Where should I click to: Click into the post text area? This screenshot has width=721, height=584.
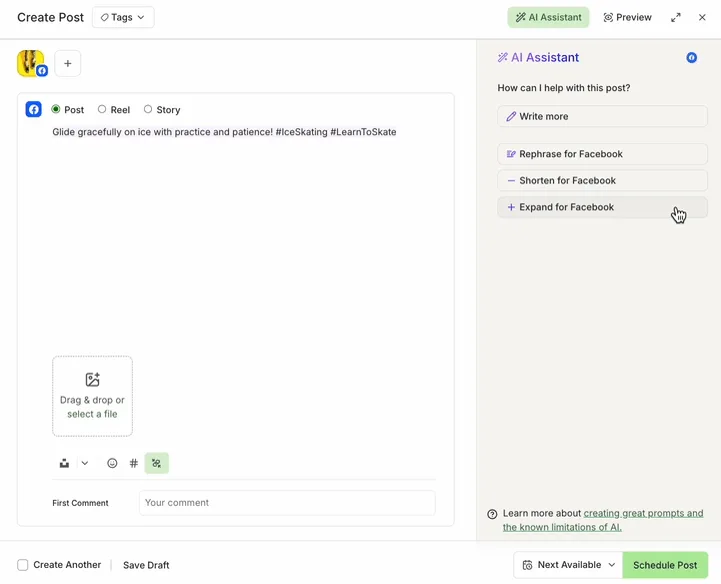click(244, 239)
